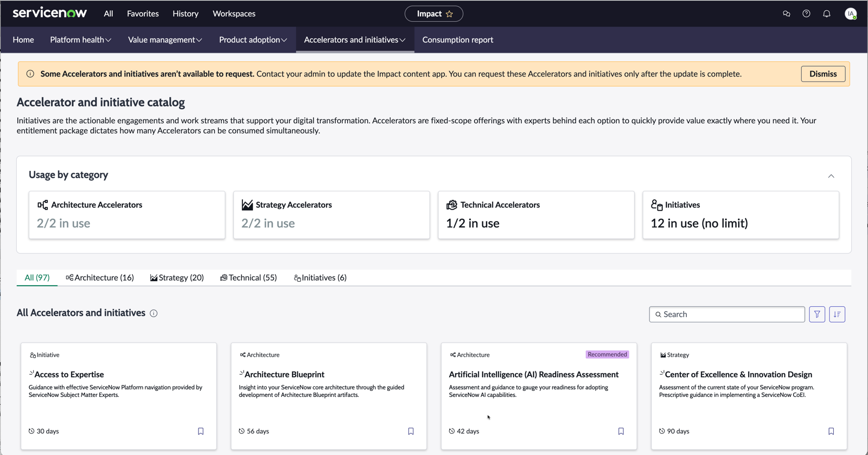Dismiss the warning banner

click(823, 74)
